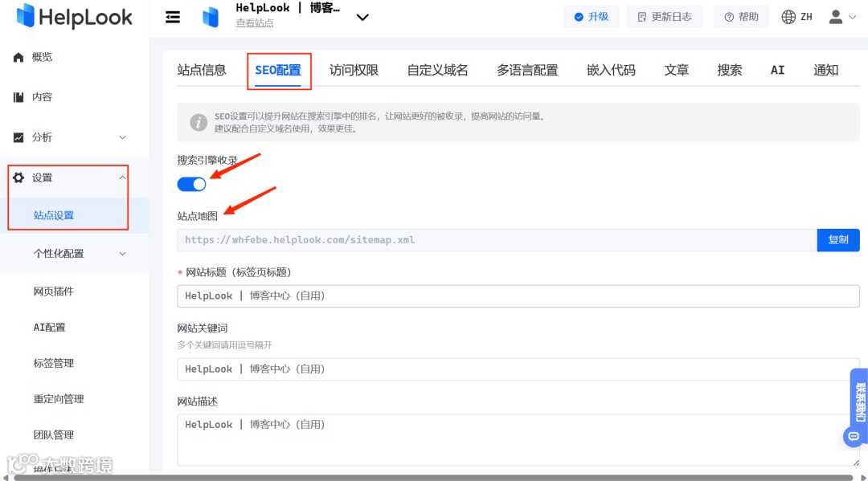Open 团队管理 in the sidebar
This screenshot has width=868, height=481.
point(54,435)
